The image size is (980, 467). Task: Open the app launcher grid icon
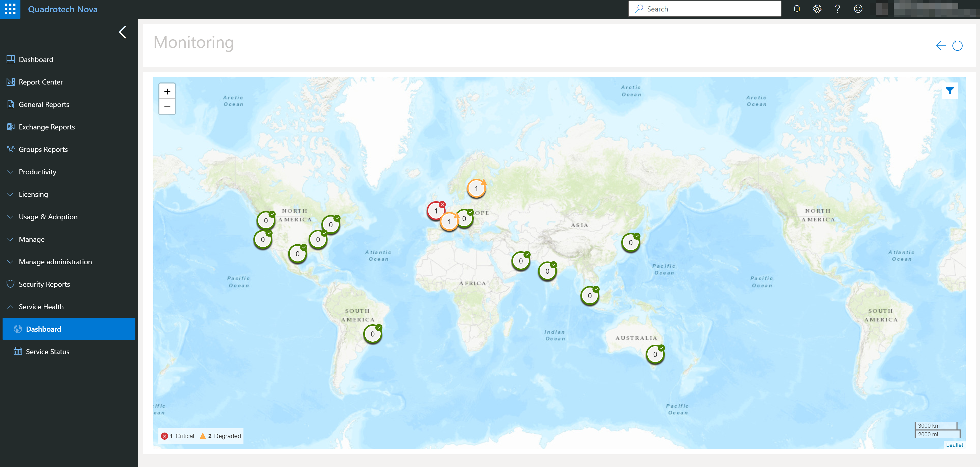coord(10,9)
